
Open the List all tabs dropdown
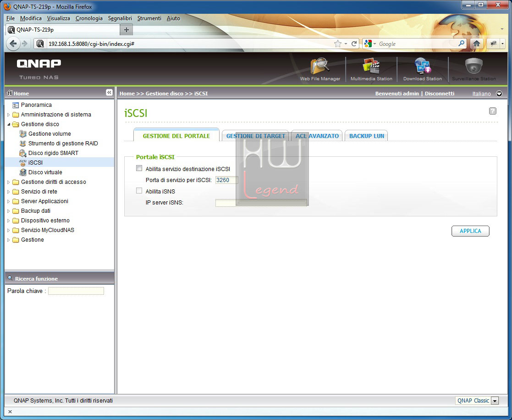pyautogui.click(x=502, y=29)
